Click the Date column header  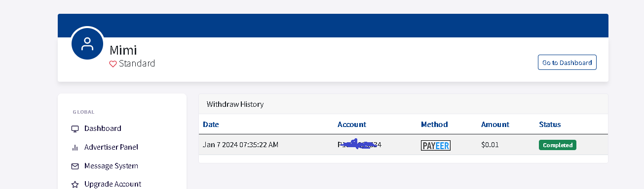[x=211, y=125]
